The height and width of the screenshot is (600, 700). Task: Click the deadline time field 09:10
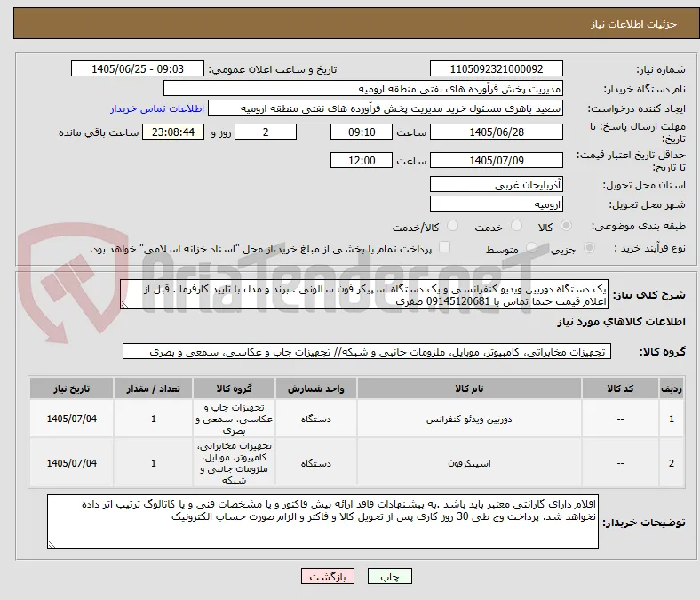pyautogui.click(x=362, y=132)
